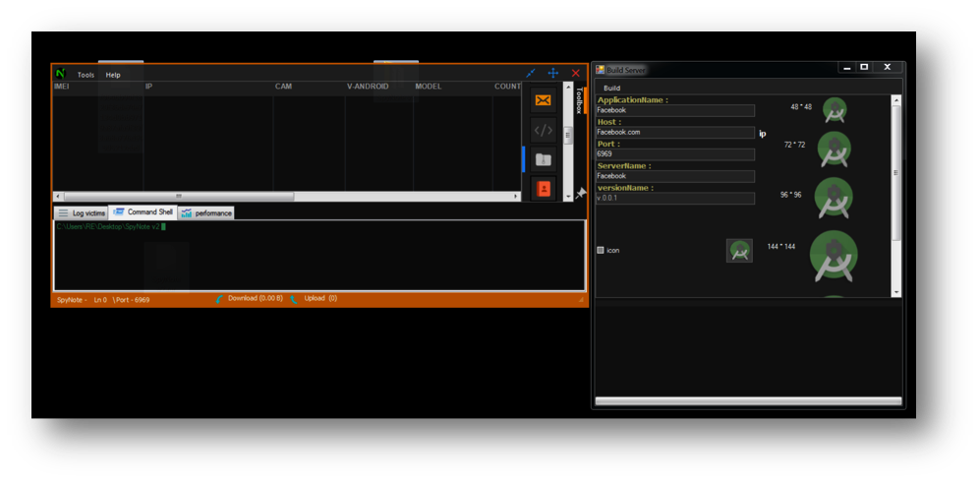Image resolution: width=980 pixels, height=482 pixels.
Task: Click the blue diagonal pin icon in title bar
Action: point(531,73)
